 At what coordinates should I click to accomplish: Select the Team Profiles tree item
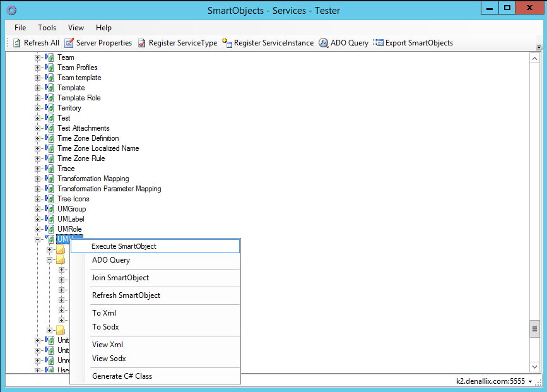(x=78, y=68)
